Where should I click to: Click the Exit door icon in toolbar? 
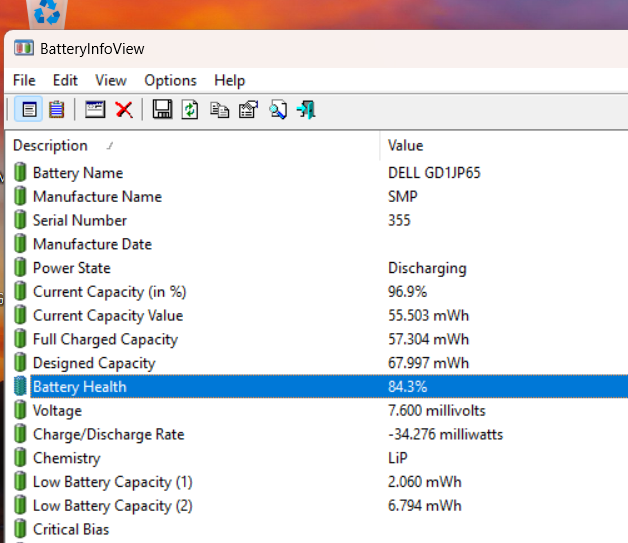point(306,110)
